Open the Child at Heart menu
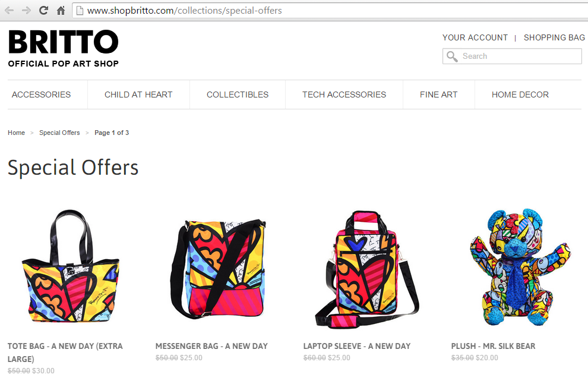This screenshot has width=588, height=384. tap(138, 95)
